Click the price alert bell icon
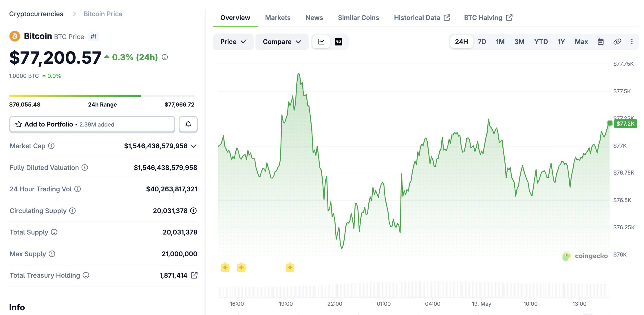 [188, 124]
